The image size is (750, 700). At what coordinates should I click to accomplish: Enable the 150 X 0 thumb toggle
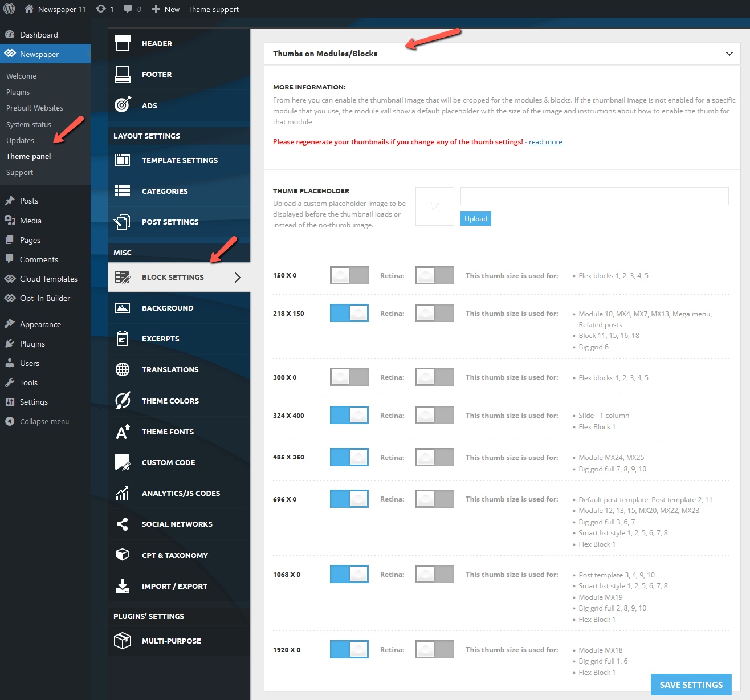tap(349, 275)
